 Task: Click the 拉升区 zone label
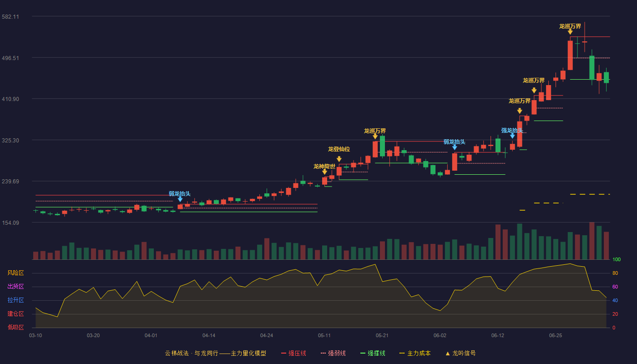(x=15, y=300)
